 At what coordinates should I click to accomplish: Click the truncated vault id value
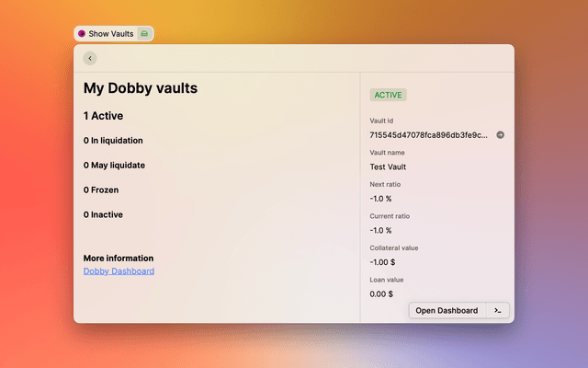[428, 135]
